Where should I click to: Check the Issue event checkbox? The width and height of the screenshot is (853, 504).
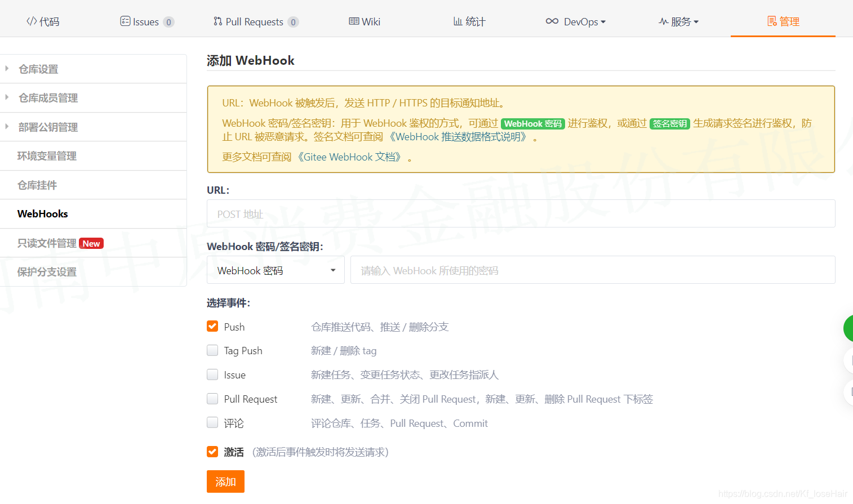212,374
